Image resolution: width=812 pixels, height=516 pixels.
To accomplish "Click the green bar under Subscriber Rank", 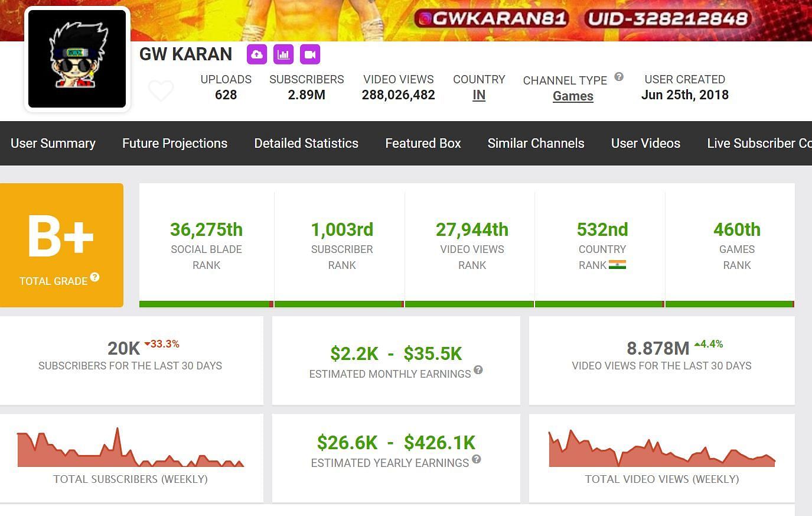I will click(x=339, y=304).
